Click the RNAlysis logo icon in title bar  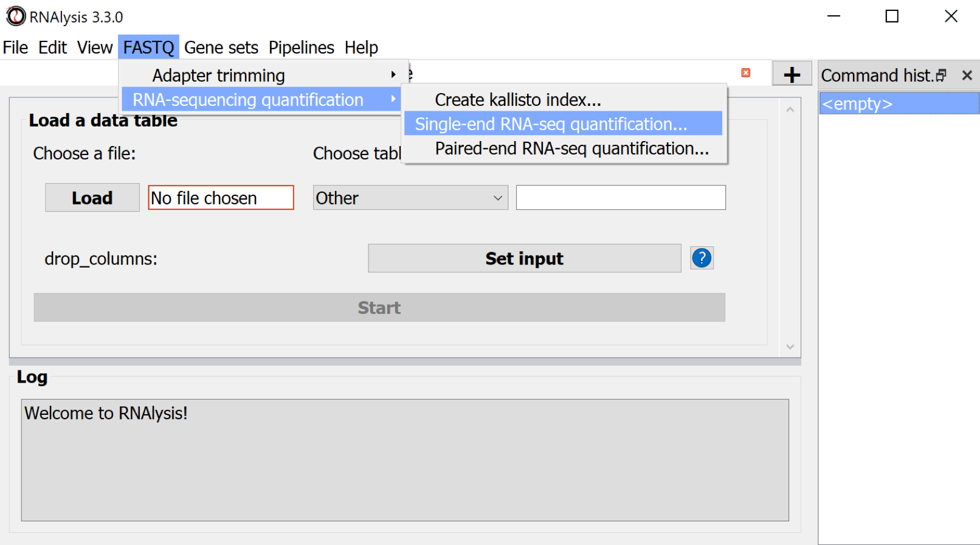point(16,16)
